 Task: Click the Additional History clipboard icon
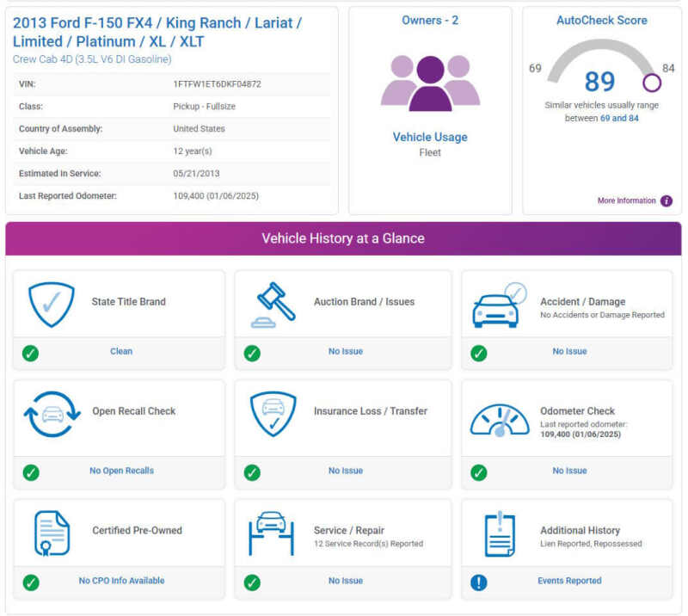pos(499,533)
